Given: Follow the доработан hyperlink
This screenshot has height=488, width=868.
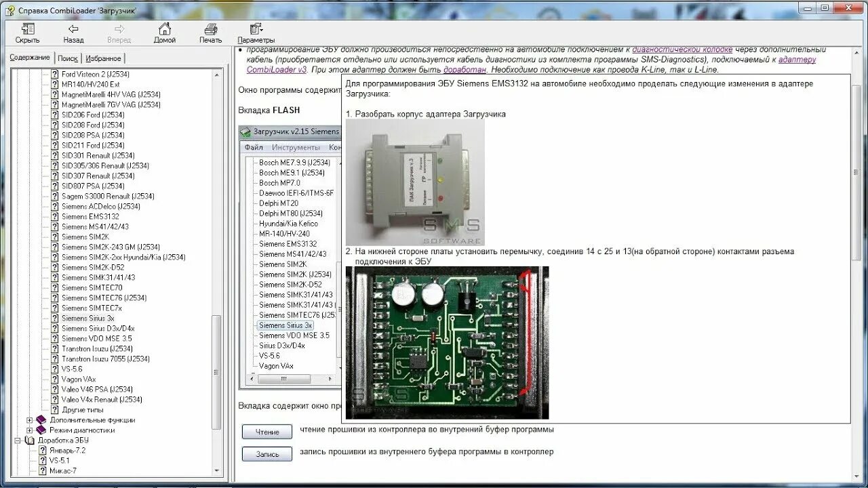Looking at the screenshot, I should [x=465, y=69].
